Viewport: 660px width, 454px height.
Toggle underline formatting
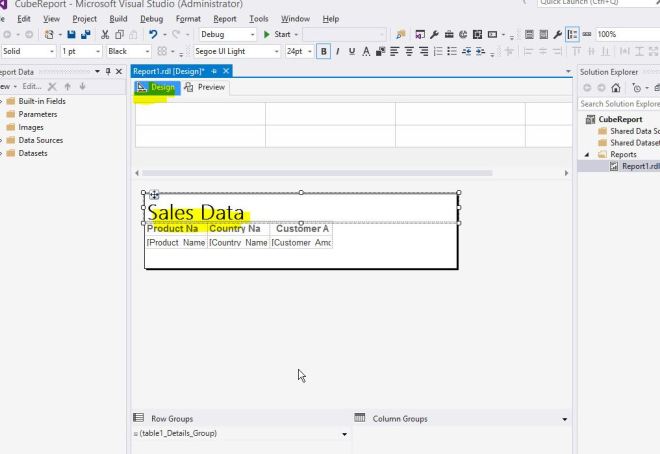tap(352, 51)
